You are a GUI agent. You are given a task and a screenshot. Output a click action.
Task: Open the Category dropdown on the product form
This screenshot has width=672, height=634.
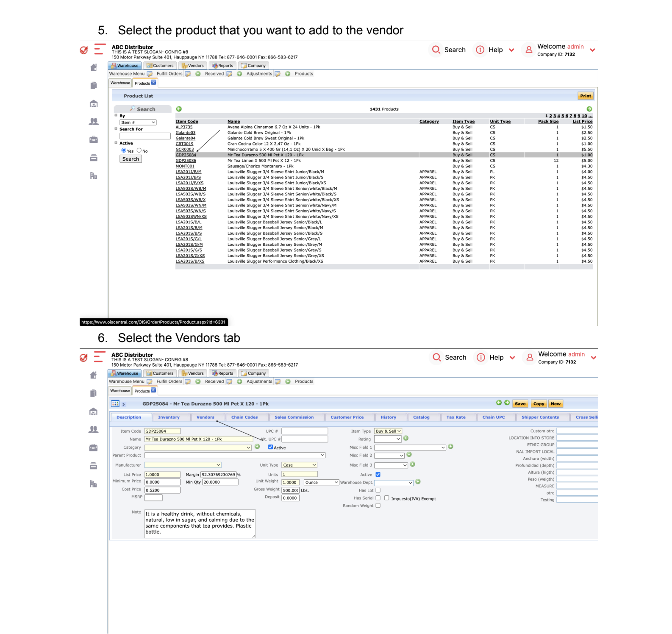tap(198, 448)
